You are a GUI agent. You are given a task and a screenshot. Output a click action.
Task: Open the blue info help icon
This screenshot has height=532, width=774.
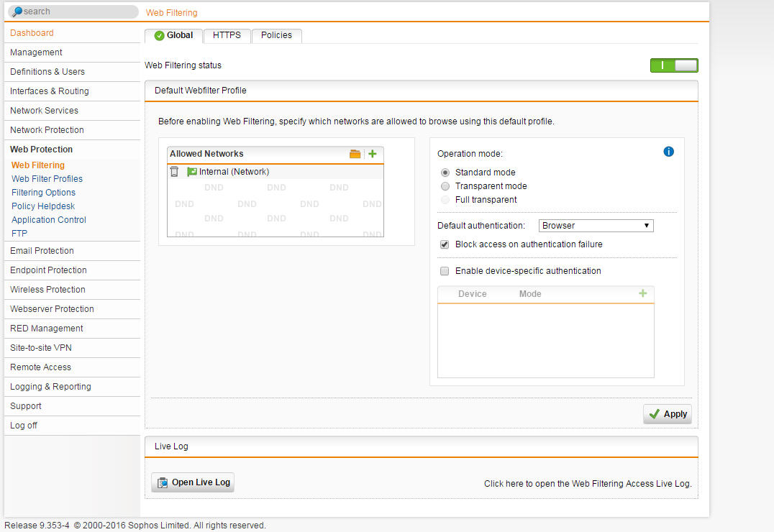(668, 152)
